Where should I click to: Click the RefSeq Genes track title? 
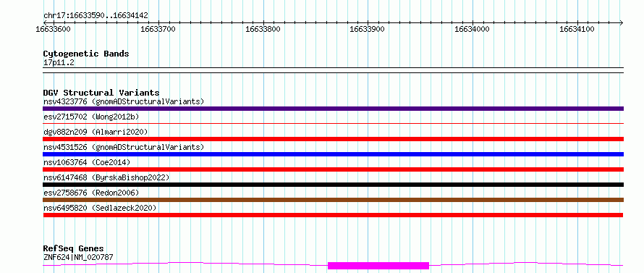coord(73,249)
